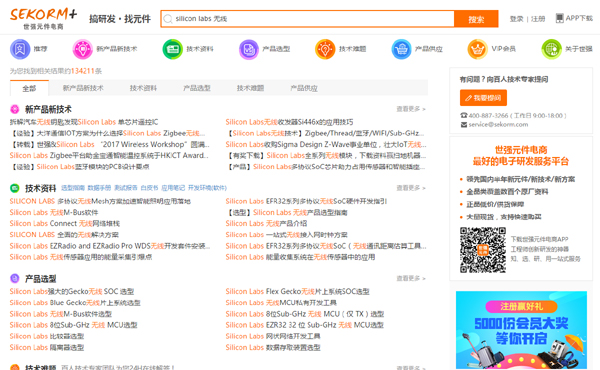The width and height of the screenshot is (600, 370).
Task: Expand 查看更多 in the 技术资料 section
Action: coord(411,188)
